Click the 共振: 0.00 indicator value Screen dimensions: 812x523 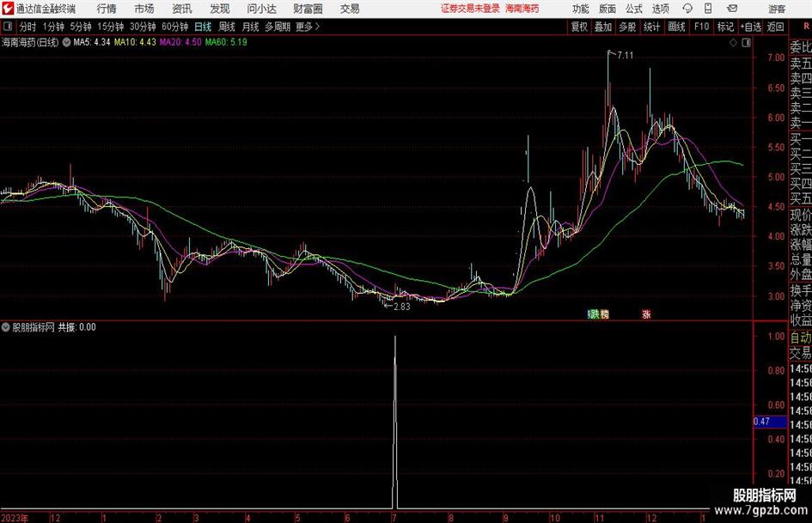(76, 327)
